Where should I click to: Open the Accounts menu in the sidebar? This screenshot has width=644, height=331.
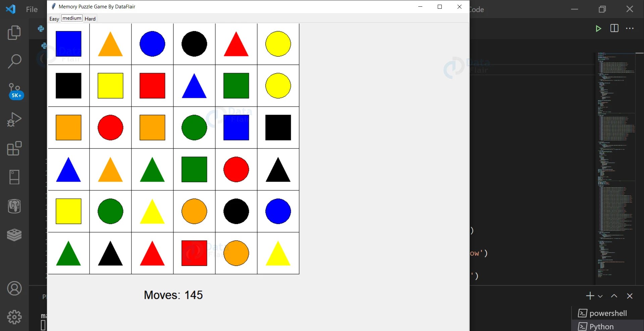coord(14,288)
